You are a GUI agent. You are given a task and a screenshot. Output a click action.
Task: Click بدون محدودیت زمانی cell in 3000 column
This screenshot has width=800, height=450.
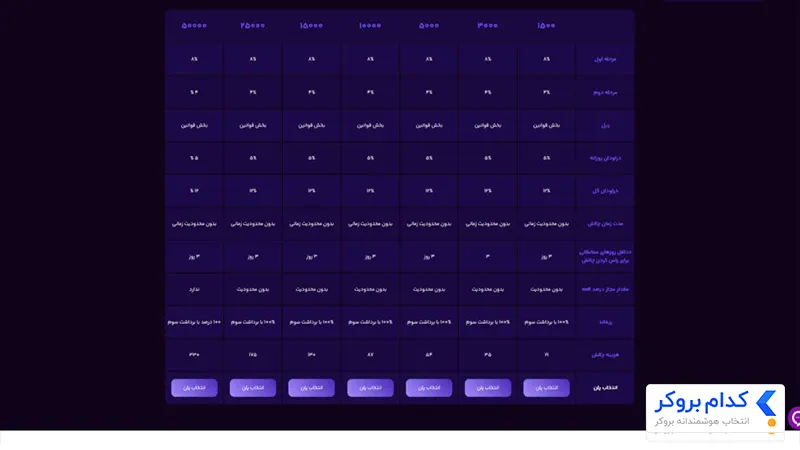click(x=487, y=224)
